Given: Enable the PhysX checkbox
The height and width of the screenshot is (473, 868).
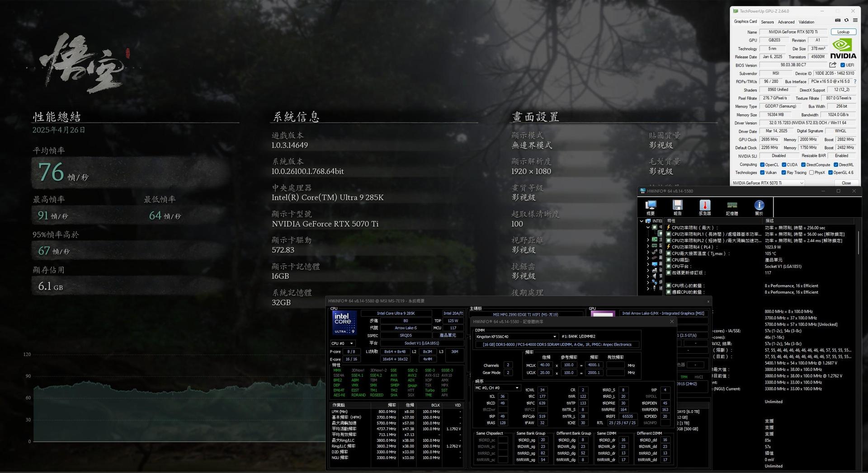Looking at the screenshot, I should [x=811, y=173].
